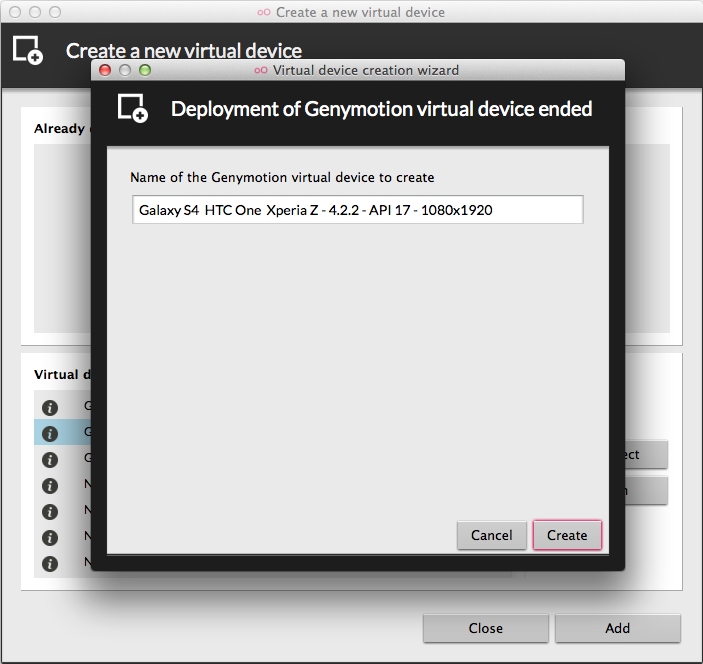
Task: Click the wizard's add-device header icon
Action: [133, 108]
